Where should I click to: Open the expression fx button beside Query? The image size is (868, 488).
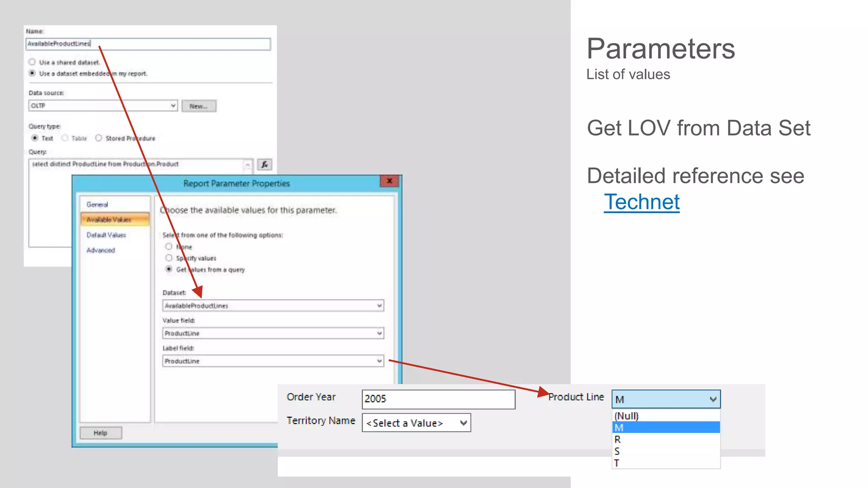pyautogui.click(x=264, y=164)
